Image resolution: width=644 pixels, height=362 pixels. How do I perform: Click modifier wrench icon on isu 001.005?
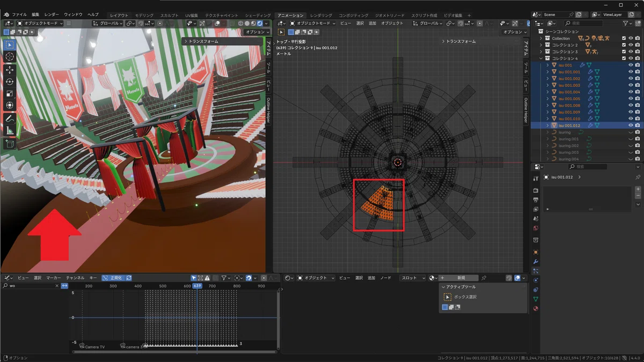589,99
